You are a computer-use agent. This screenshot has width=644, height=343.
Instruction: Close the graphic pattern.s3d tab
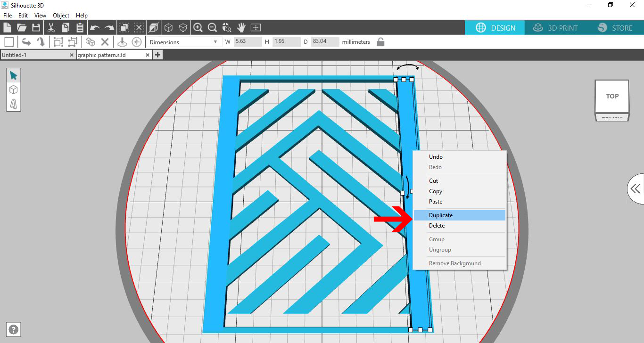click(148, 55)
